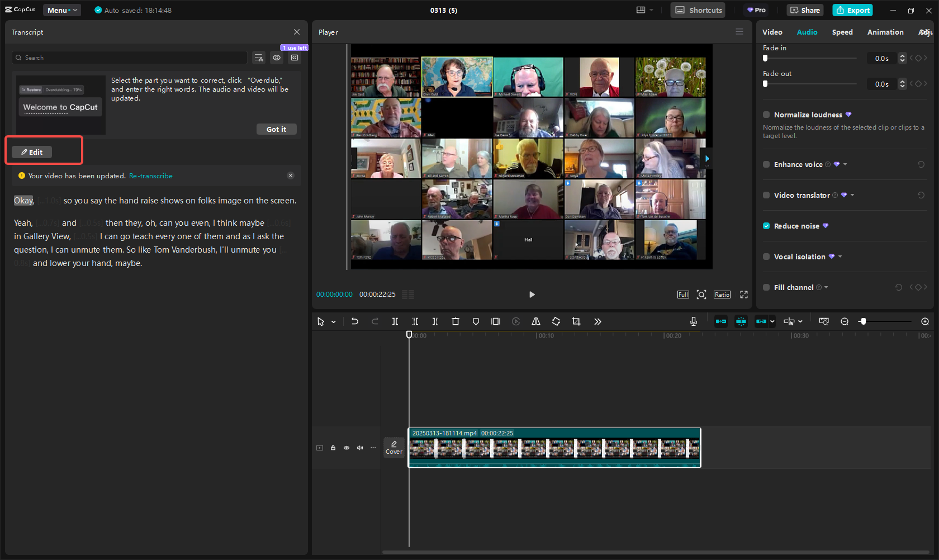Expand the selection tool dropdown arrow
This screenshot has width=939, height=560.
[334, 321]
